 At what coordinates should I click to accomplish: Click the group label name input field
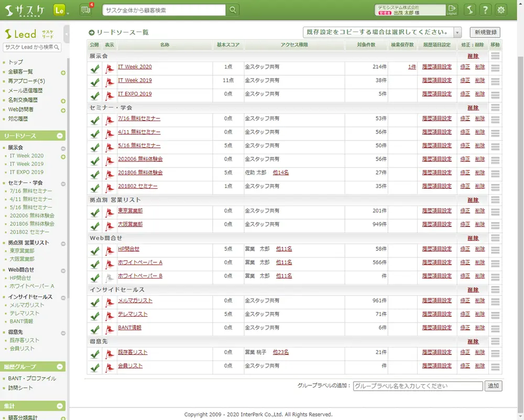[x=418, y=386]
